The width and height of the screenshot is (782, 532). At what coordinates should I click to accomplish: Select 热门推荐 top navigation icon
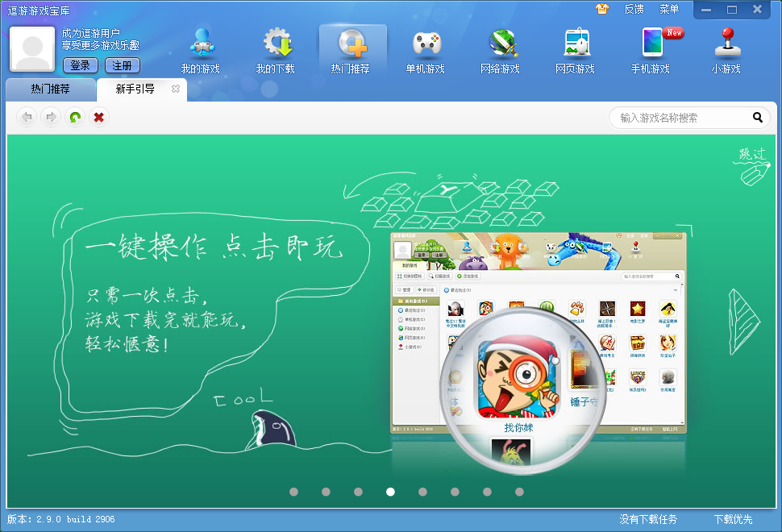click(351, 50)
